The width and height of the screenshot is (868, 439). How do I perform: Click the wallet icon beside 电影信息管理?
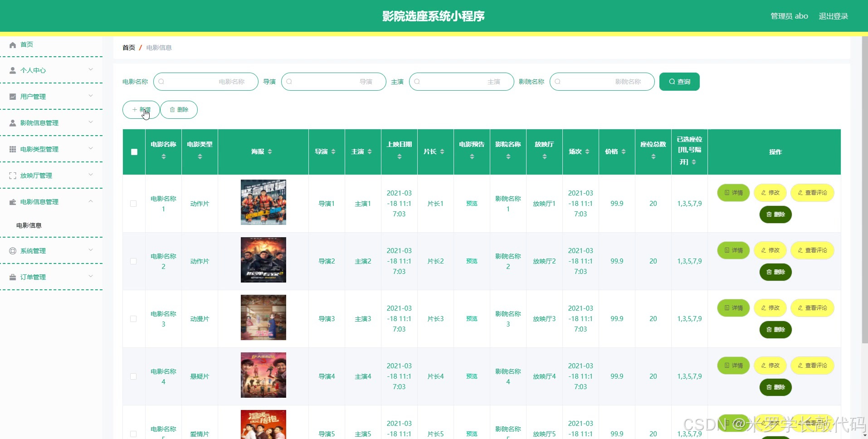pyautogui.click(x=13, y=202)
